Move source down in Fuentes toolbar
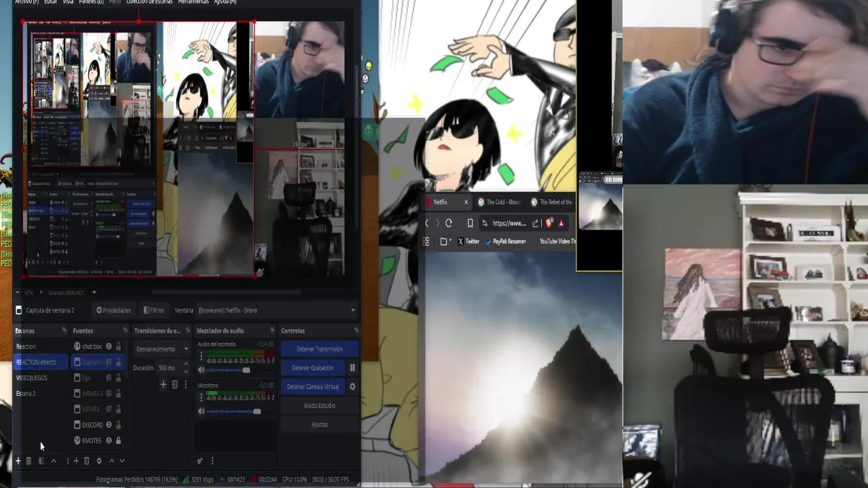This screenshot has width=868, height=488. click(122, 461)
